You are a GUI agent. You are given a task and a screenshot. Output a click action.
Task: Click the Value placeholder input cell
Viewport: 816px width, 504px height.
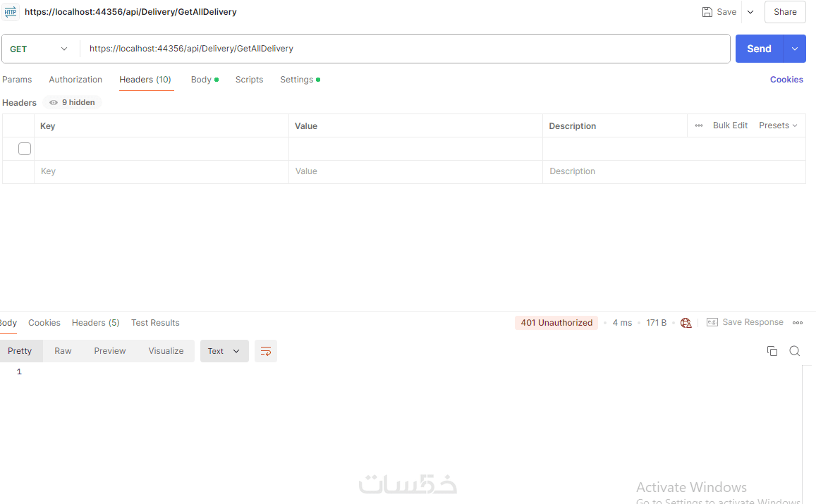pos(415,171)
